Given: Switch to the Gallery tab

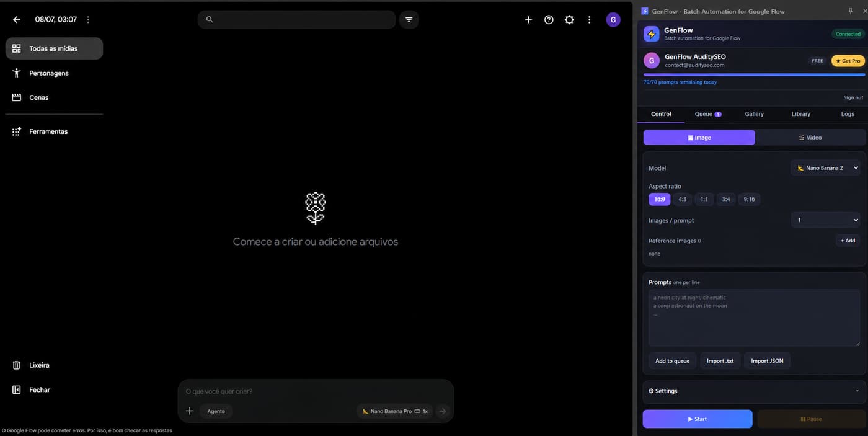Looking at the screenshot, I should pyautogui.click(x=754, y=114).
